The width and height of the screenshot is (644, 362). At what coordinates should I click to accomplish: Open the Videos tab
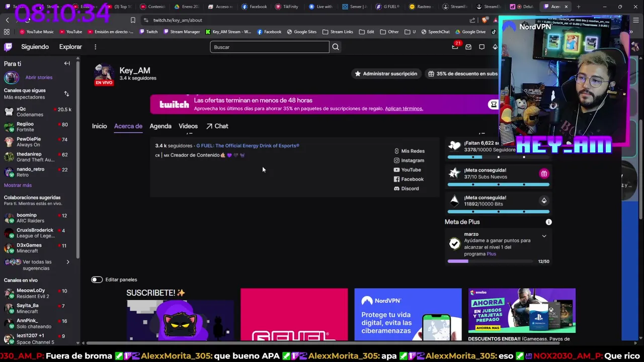(188, 126)
